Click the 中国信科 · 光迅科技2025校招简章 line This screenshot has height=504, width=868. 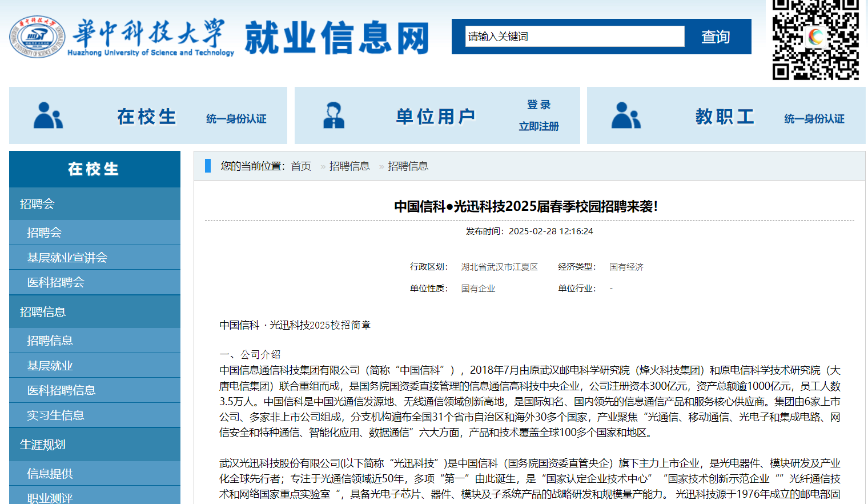295,325
